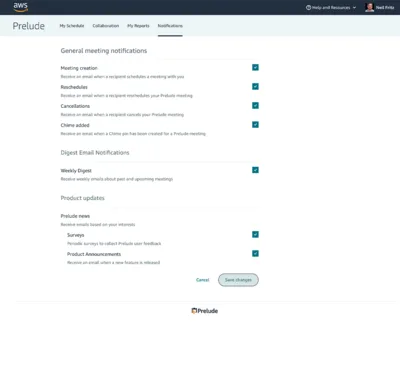Click the Cancellations label

click(75, 106)
